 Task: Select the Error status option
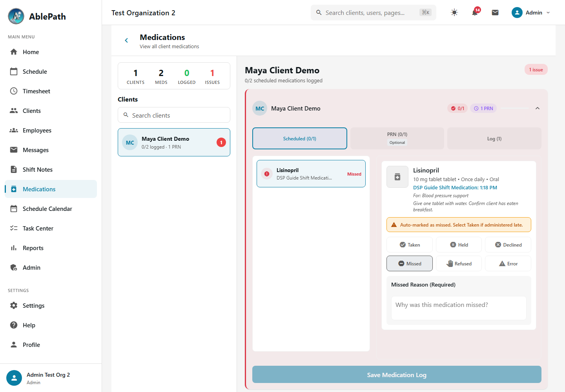point(508,263)
